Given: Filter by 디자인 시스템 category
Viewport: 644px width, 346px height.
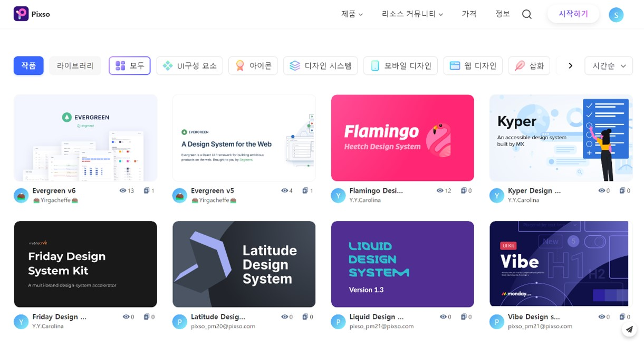Looking at the screenshot, I should pos(321,66).
